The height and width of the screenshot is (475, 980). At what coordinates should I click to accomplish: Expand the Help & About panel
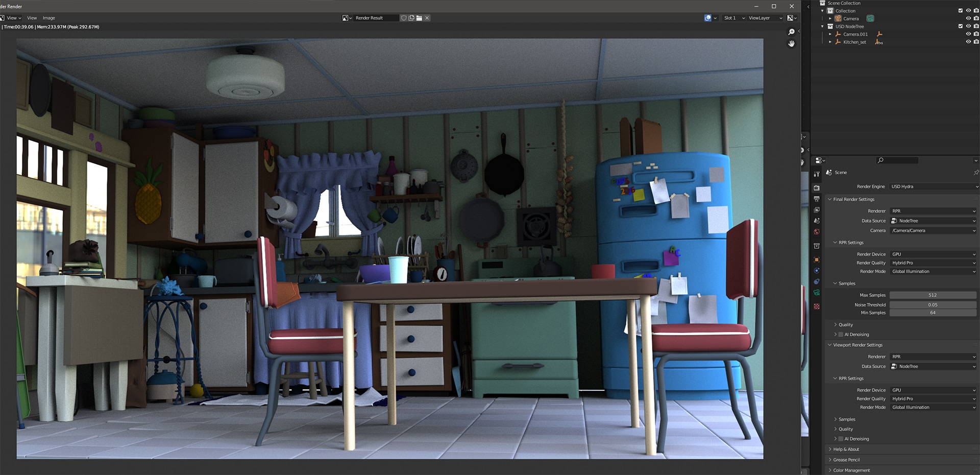(846, 449)
